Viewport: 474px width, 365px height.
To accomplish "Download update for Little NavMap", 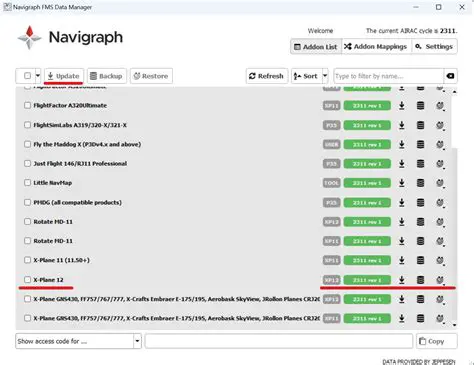I will click(402, 183).
